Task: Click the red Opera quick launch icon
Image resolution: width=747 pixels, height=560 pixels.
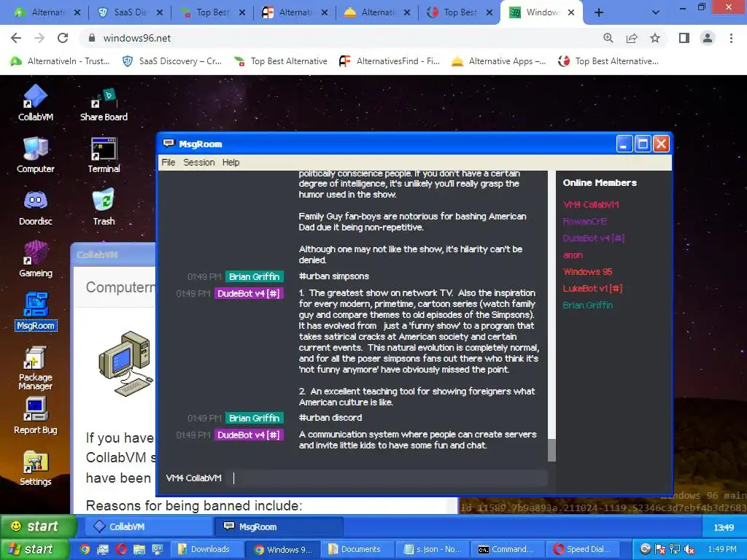Action: [x=121, y=550]
